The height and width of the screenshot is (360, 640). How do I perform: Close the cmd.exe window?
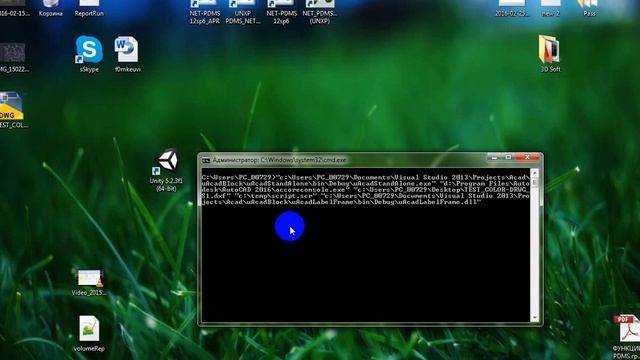527,157
